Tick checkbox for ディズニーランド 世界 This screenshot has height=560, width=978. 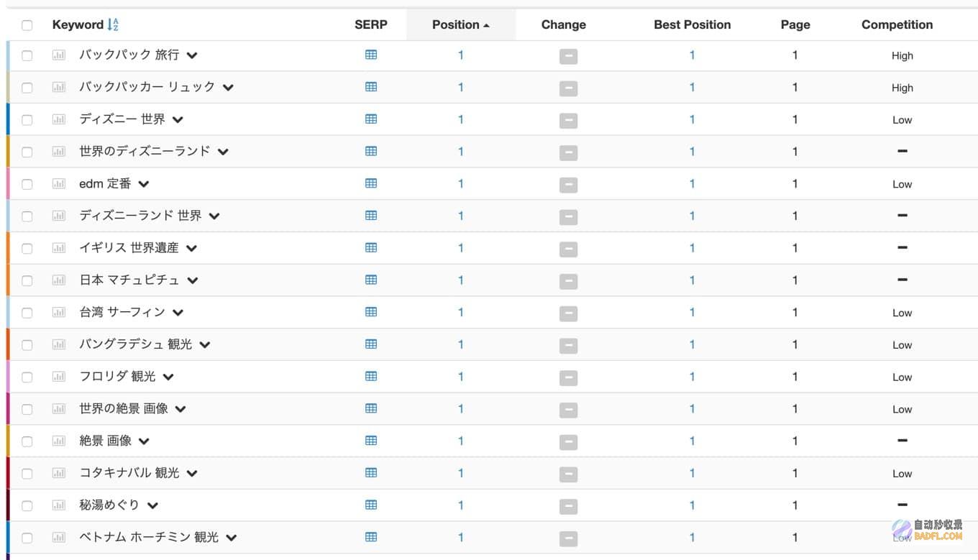point(27,216)
